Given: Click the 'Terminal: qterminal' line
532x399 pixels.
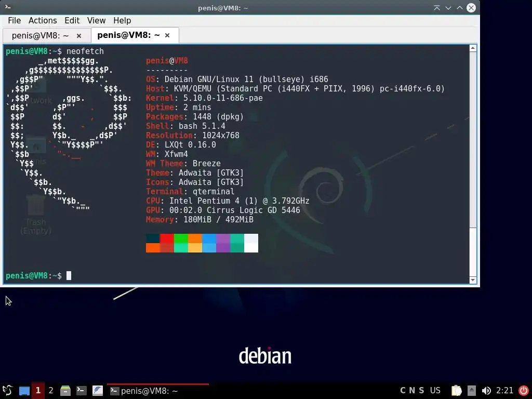Looking at the screenshot, I should 190,192.
